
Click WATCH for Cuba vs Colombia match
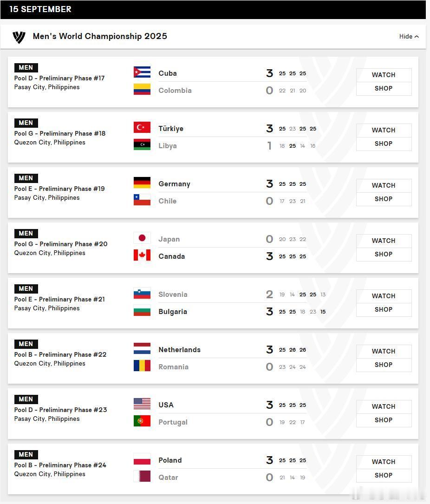pyautogui.click(x=384, y=75)
